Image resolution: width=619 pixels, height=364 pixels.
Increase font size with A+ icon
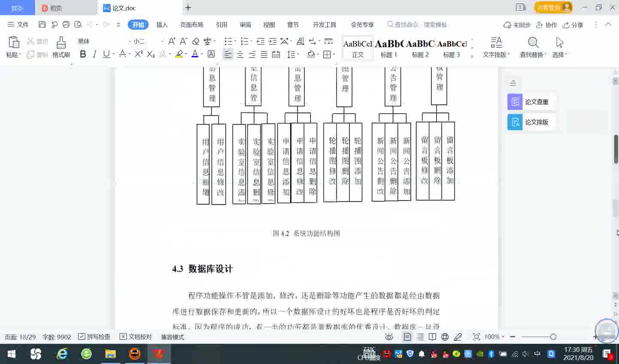pyautogui.click(x=172, y=41)
